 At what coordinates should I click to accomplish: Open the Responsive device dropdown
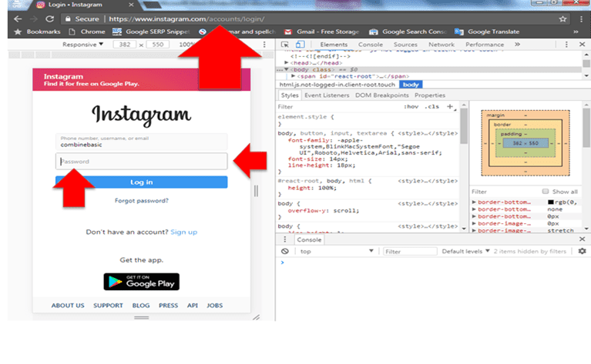click(x=83, y=45)
